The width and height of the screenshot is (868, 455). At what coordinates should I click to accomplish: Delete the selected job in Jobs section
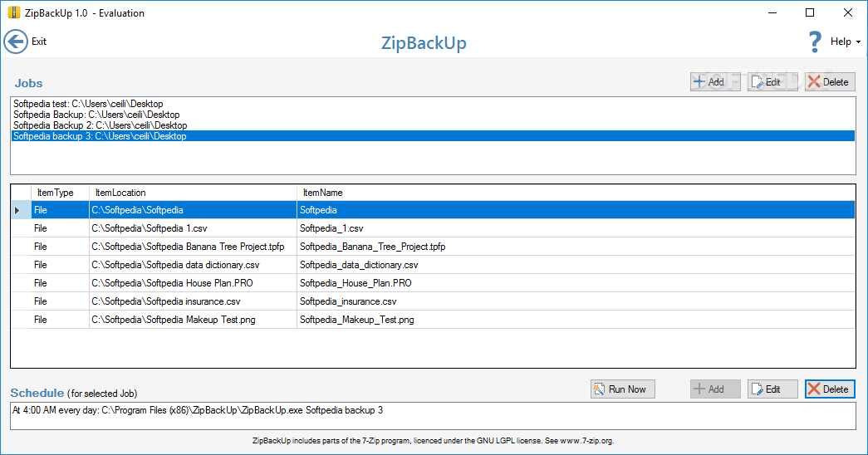pos(830,82)
